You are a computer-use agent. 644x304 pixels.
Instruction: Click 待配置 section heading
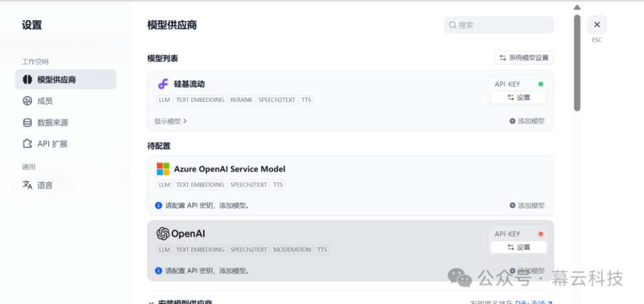[x=158, y=146]
